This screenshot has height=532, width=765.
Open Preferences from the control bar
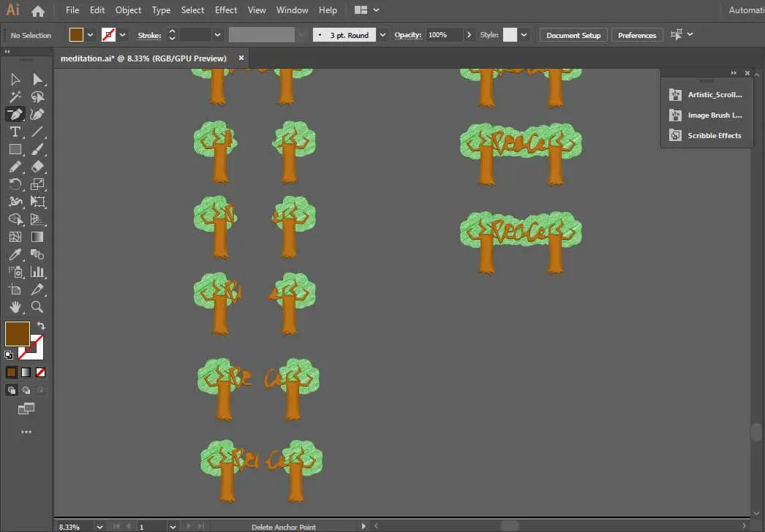tap(636, 35)
